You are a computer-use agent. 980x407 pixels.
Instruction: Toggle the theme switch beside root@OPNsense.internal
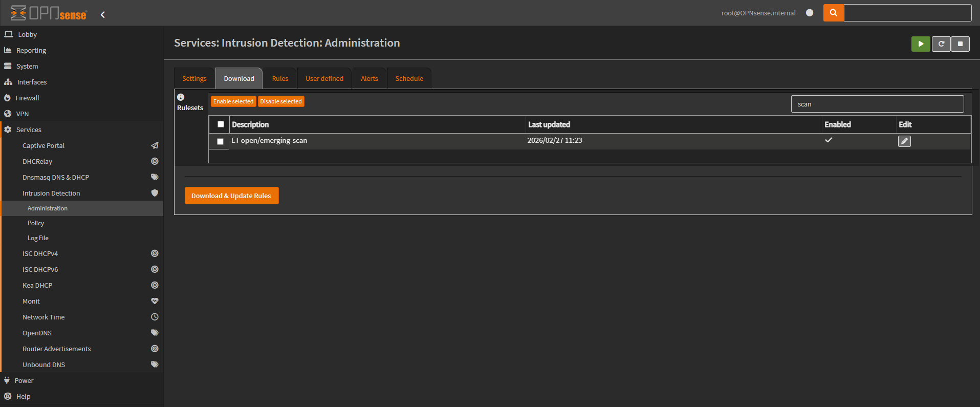(810, 13)
